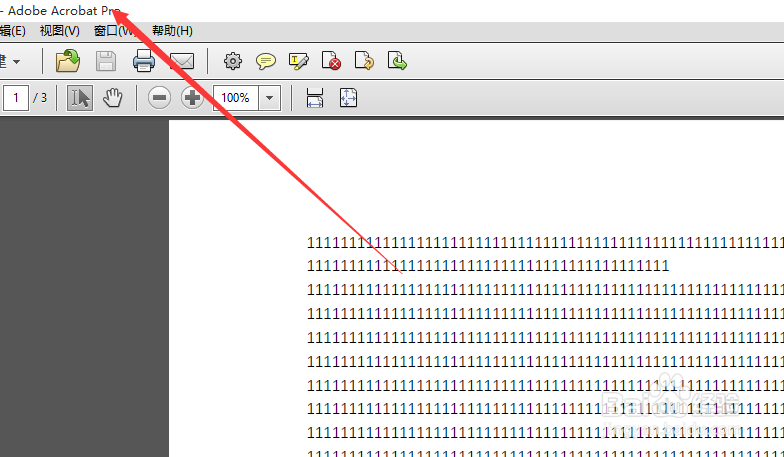This screenshot has width=784, height=457.
Task: Click the rotate page icon
Action: [364, 61]
